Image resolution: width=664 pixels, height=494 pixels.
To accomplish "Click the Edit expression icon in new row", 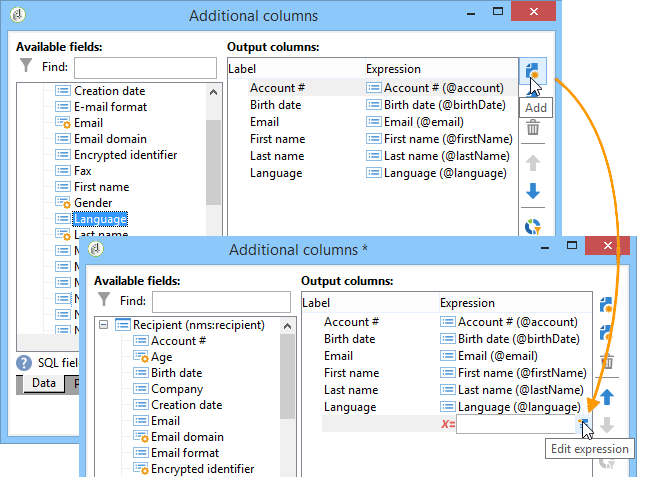I will click(583, 424).
